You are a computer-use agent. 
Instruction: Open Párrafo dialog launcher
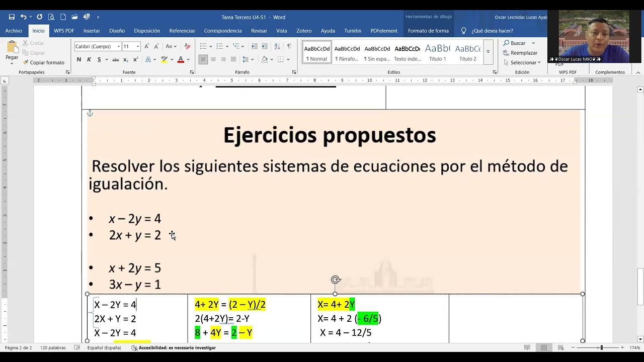click(x=294, y=72)
